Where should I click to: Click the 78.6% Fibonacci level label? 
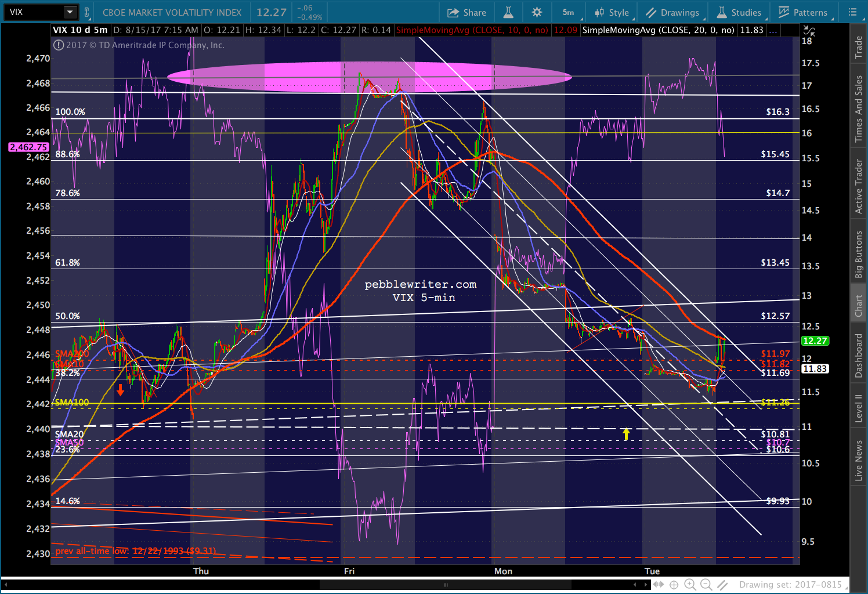pyautogui.click(x=67, y=193)
